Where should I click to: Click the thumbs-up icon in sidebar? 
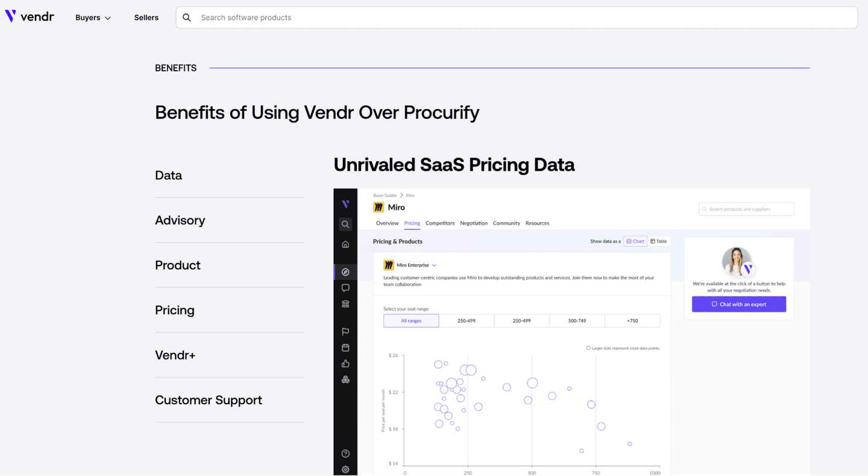[345, 363]
